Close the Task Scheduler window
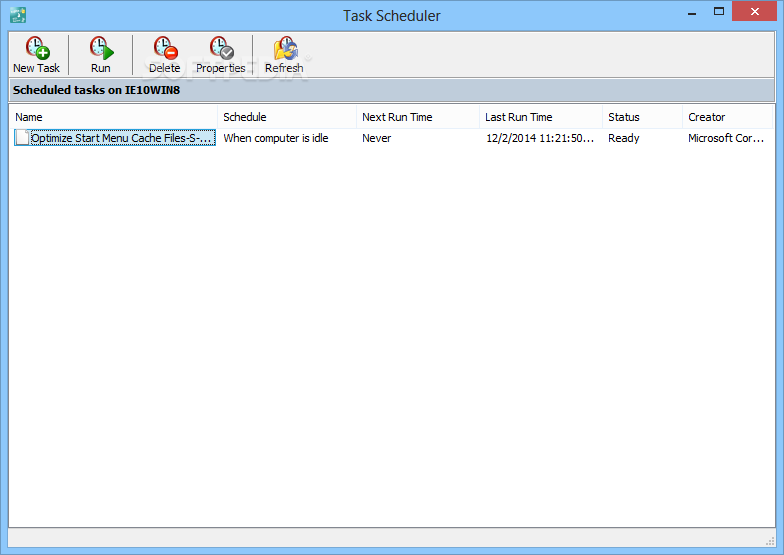This screenshot has width=784, height=555. coord(754,12)
